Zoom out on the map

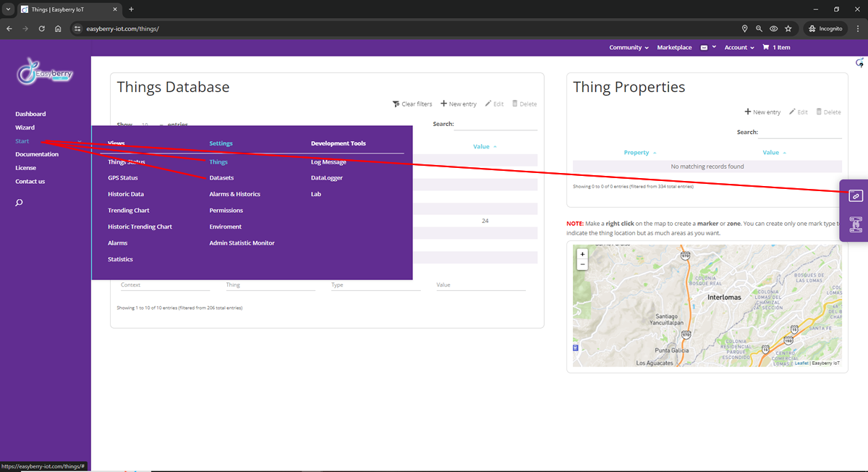pyautogui.click(x=582, y=265)
